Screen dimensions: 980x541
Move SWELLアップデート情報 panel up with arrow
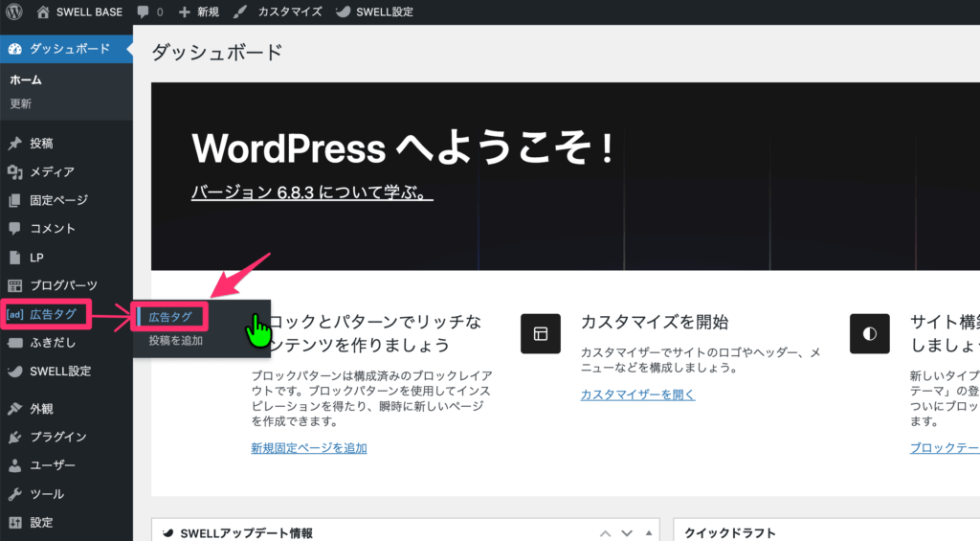coord(605,533)
